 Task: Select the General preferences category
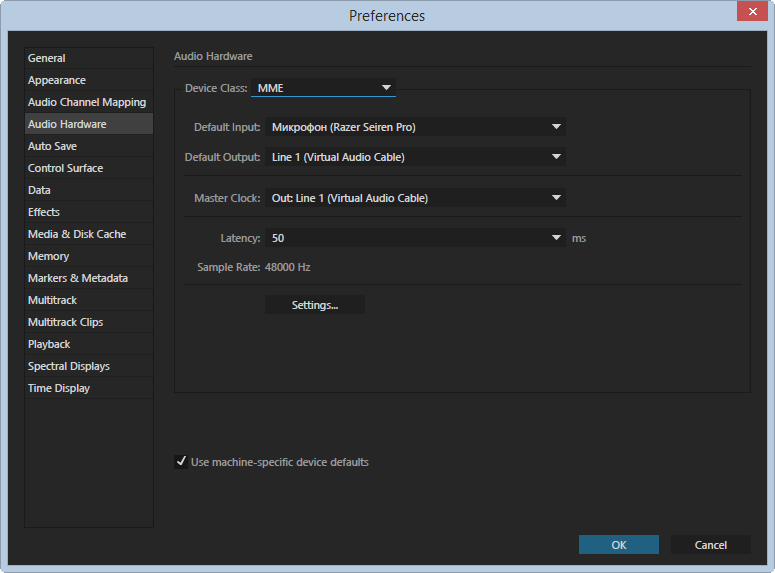[47, 58]
